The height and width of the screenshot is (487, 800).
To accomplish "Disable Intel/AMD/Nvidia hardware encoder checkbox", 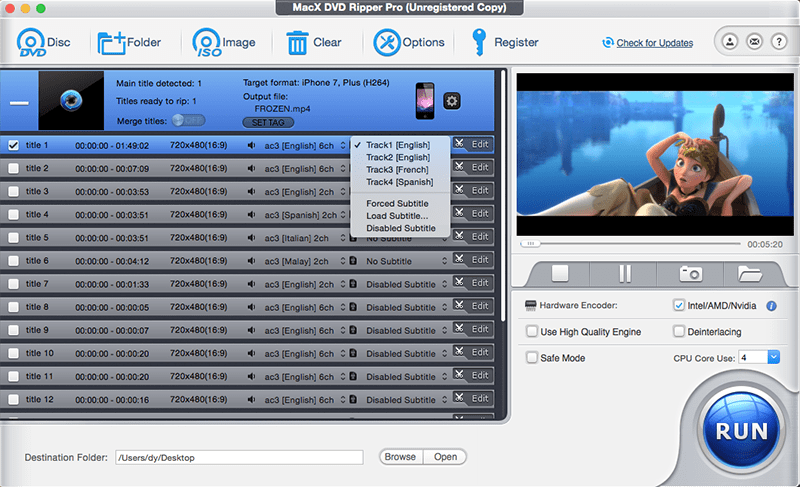I will (679, 305).
